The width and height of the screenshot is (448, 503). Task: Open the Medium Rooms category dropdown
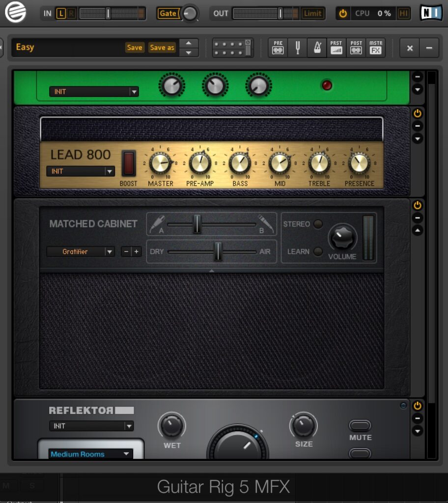pos(91,454)
